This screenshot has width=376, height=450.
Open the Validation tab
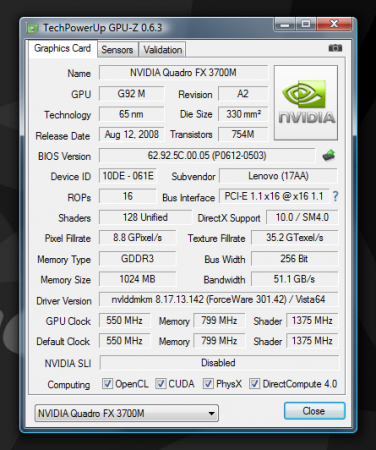tap(163, 50)
